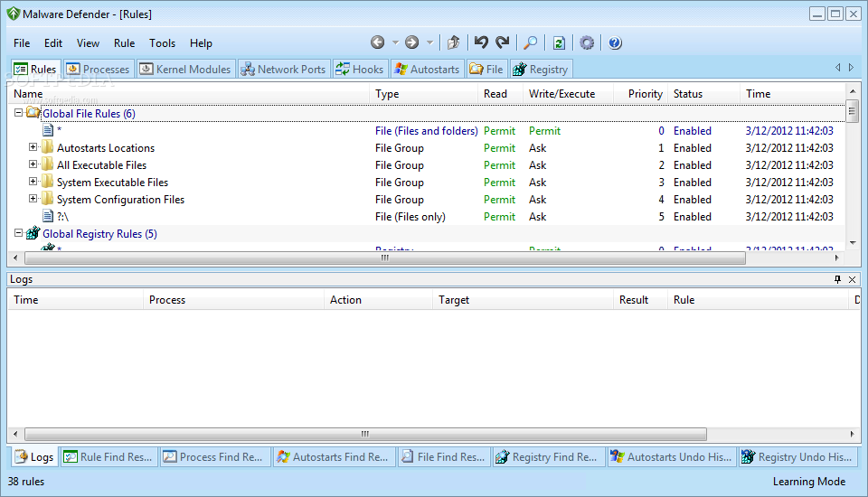Click the Back navigation arrow icon
The image size is (868, 497).
click(x=378, y=42)
